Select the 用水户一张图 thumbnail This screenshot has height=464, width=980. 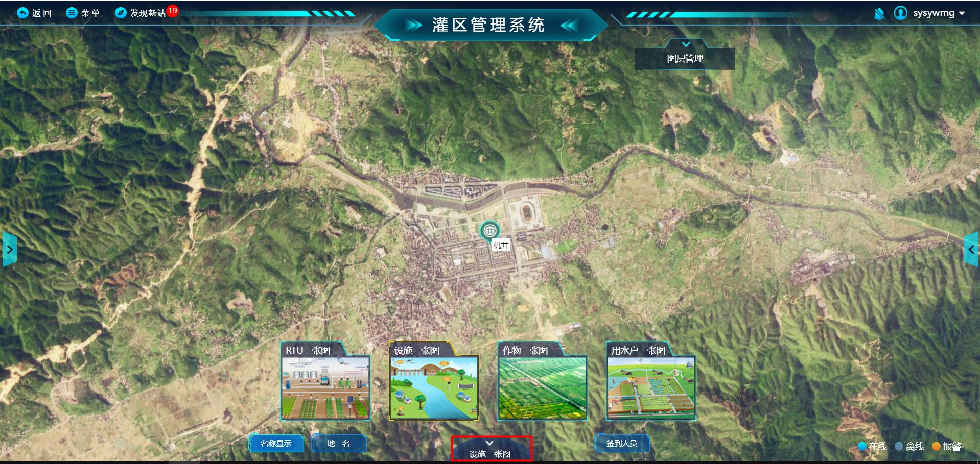coord(651,381)
